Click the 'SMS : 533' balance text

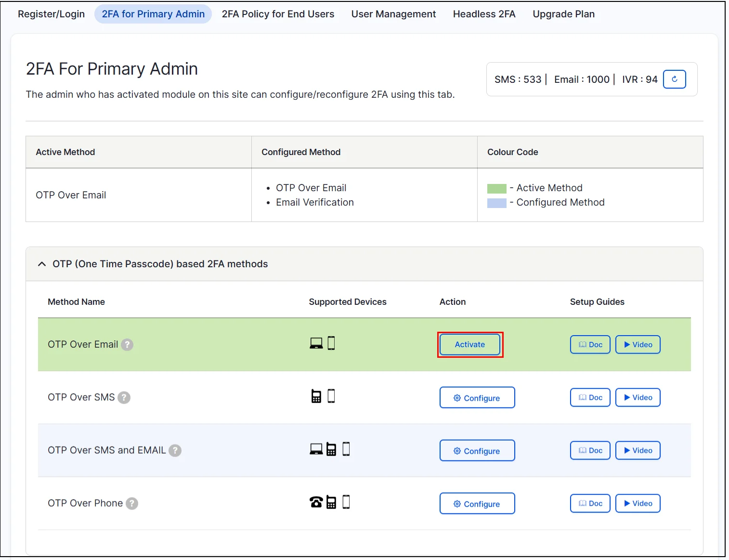518,79
